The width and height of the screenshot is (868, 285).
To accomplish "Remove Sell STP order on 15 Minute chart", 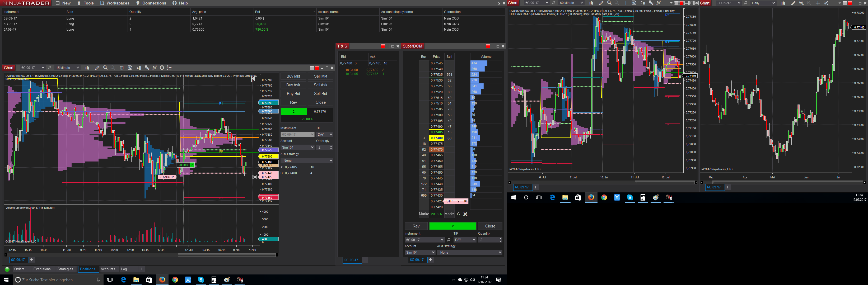I will [x=255, y=177].
